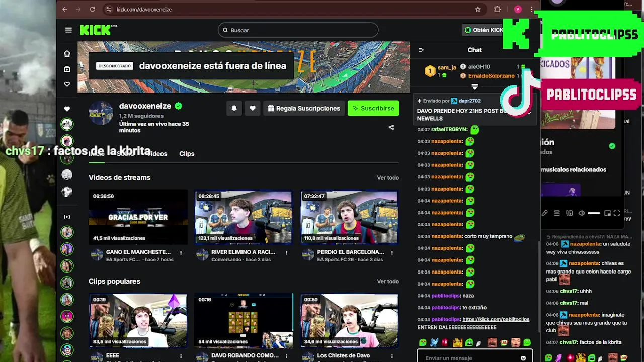Click ErnaldoSolorzano in the chat leaderboard

491,76
